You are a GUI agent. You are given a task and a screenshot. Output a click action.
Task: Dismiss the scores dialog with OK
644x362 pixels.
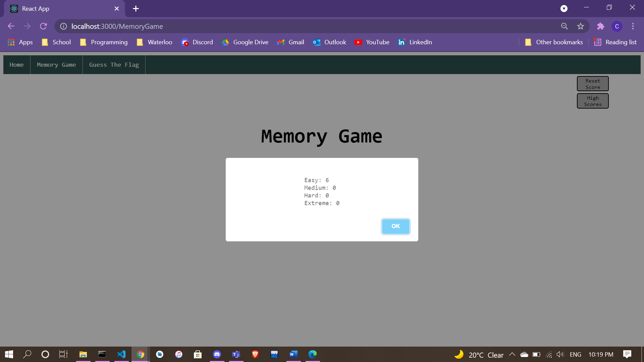[395, 226]
